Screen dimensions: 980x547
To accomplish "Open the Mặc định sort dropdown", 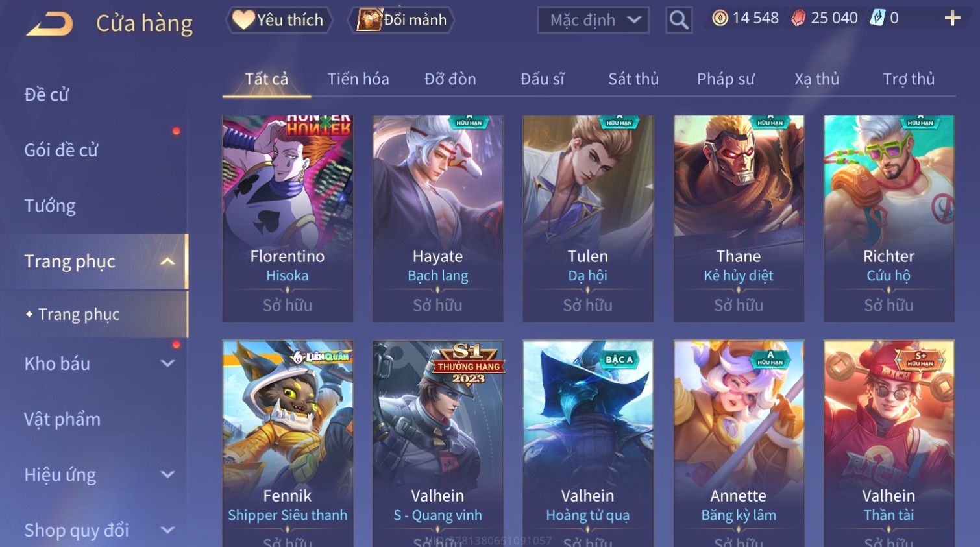I will tap(593, 20).
